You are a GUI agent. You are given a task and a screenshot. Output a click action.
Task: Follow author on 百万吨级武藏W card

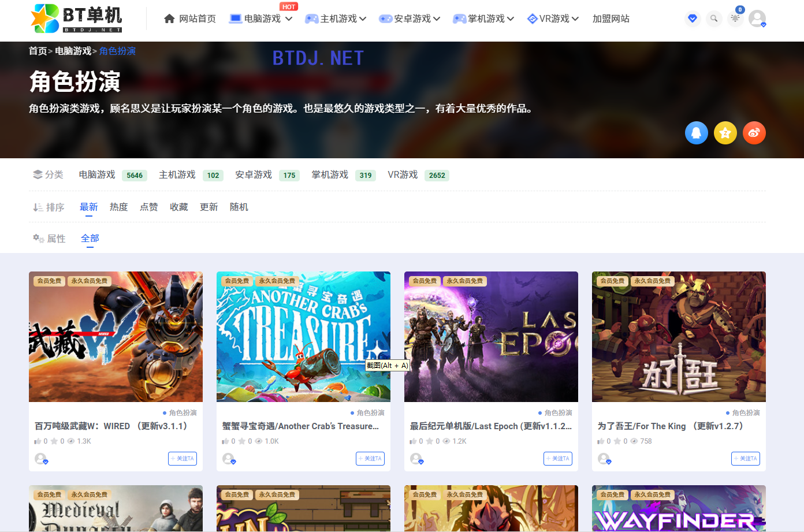(x=183, y=459)
